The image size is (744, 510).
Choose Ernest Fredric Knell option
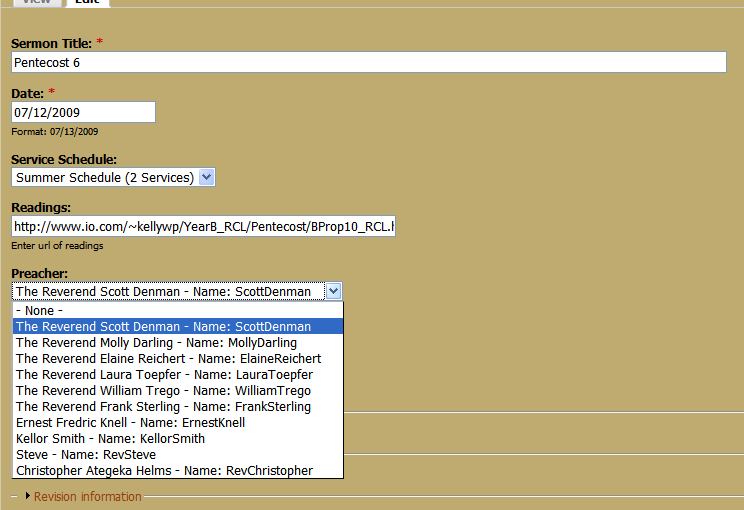pyautogui.click(x=178, y=423)
